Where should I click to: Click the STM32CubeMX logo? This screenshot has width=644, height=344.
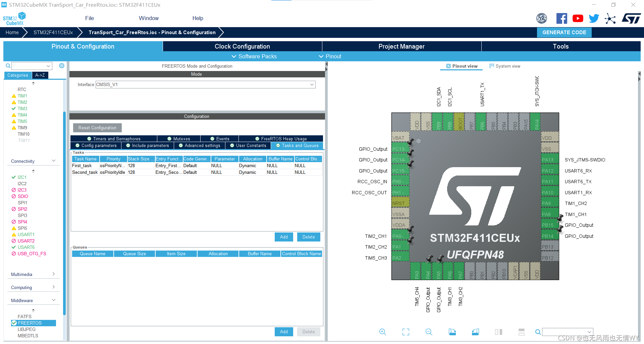pos(14,19)
